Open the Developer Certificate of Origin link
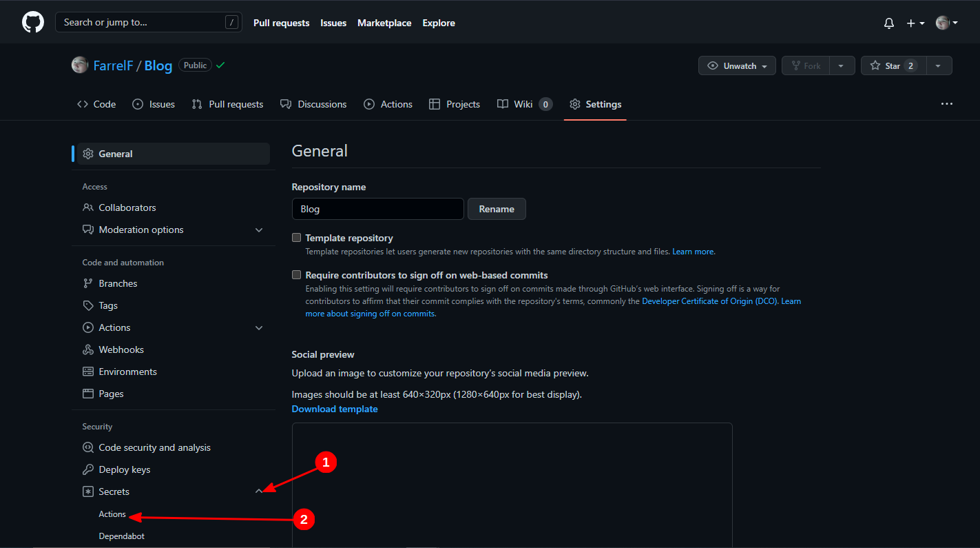980x548 pixels. pos(709,301)
